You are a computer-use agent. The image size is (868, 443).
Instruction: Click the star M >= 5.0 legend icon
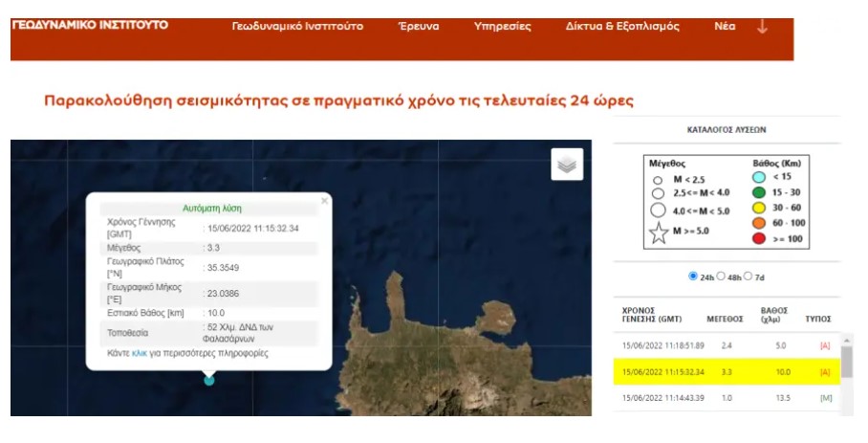click(659, 233)
